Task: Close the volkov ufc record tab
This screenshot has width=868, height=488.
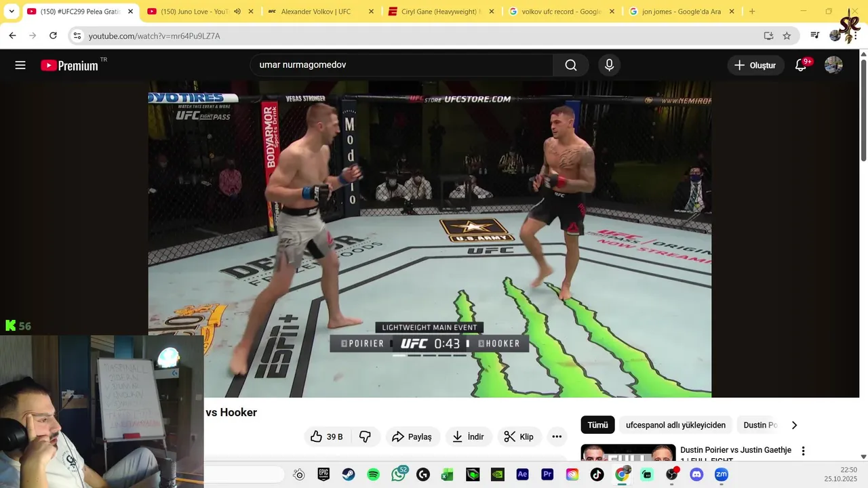Action: (x=612, y=12)
